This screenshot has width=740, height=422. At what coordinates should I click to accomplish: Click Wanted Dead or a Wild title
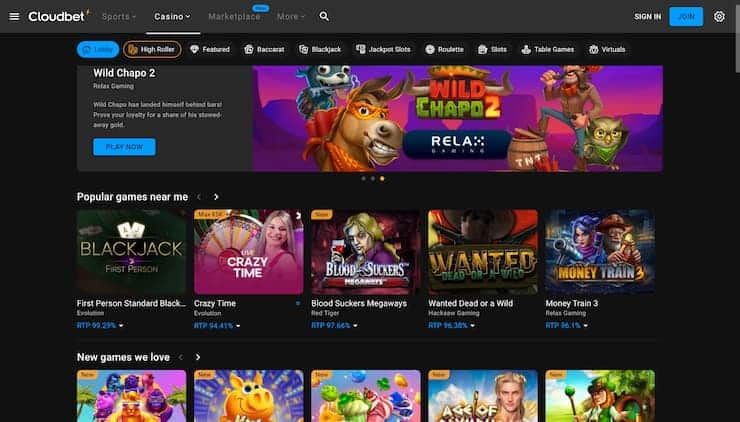471,304
